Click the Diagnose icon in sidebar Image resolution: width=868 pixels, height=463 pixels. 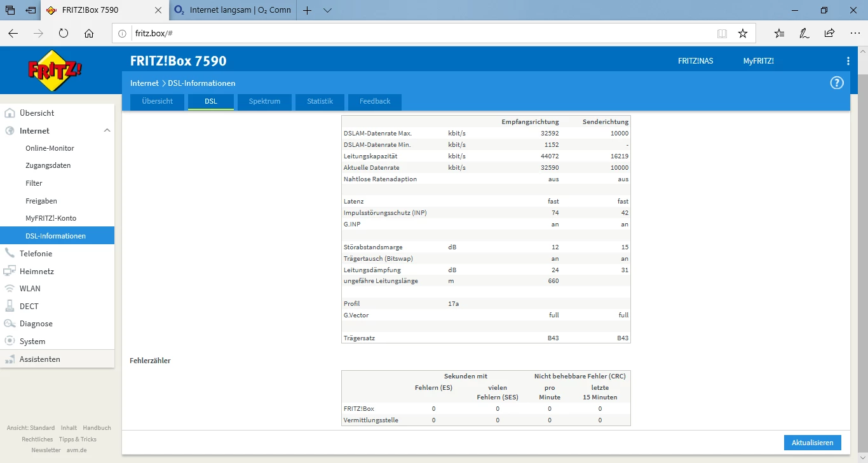click(10, 324)
